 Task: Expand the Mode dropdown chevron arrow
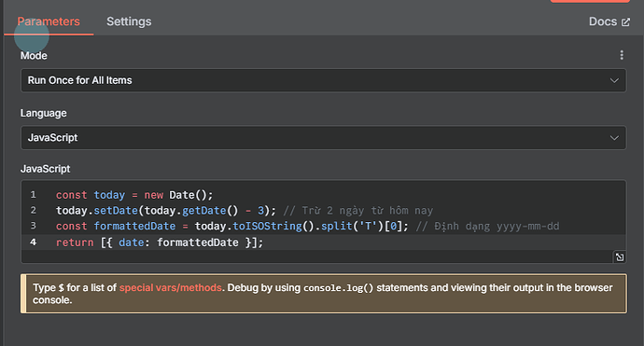(x=614, y=80)
